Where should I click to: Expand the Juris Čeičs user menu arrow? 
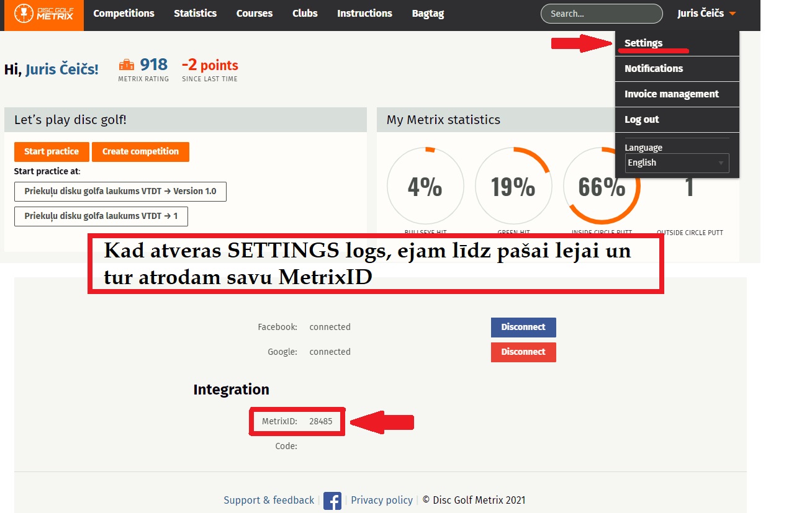click(x=733, y=14)
